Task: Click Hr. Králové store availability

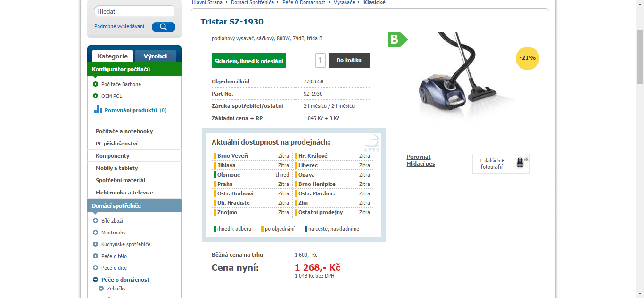Action: (x=333, y=156)
